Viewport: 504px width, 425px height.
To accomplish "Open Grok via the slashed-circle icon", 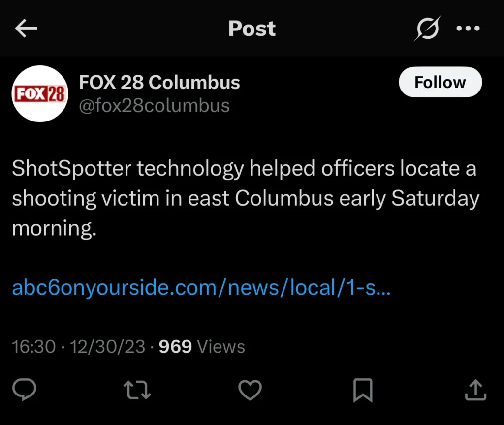I will click(x=426, y=29).
